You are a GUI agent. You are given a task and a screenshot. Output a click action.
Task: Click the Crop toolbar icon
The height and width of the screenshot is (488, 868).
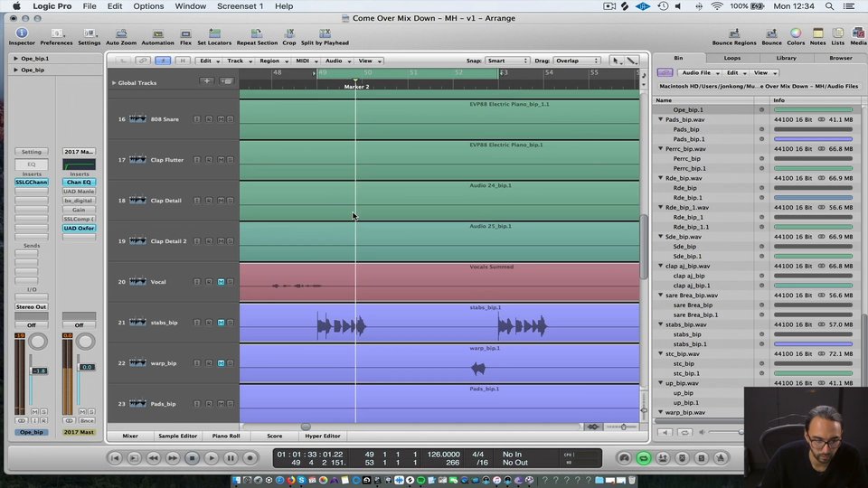tap(289, 36)
